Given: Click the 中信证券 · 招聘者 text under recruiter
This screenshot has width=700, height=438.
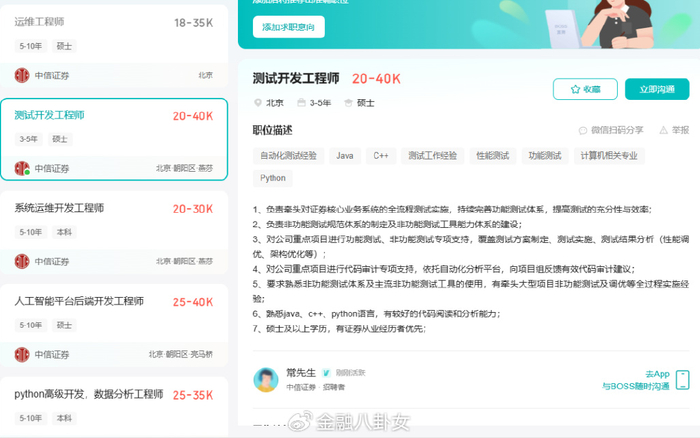Looking at the screenshot, I should [x=315, y=387].
